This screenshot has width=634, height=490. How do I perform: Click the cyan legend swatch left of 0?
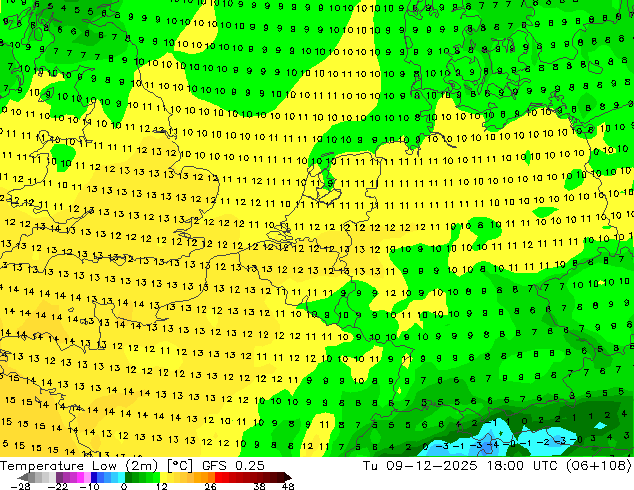coord(121,477)
